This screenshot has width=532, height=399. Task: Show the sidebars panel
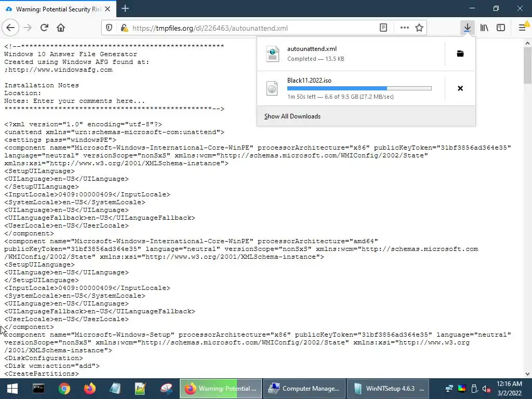coord(501,28)
